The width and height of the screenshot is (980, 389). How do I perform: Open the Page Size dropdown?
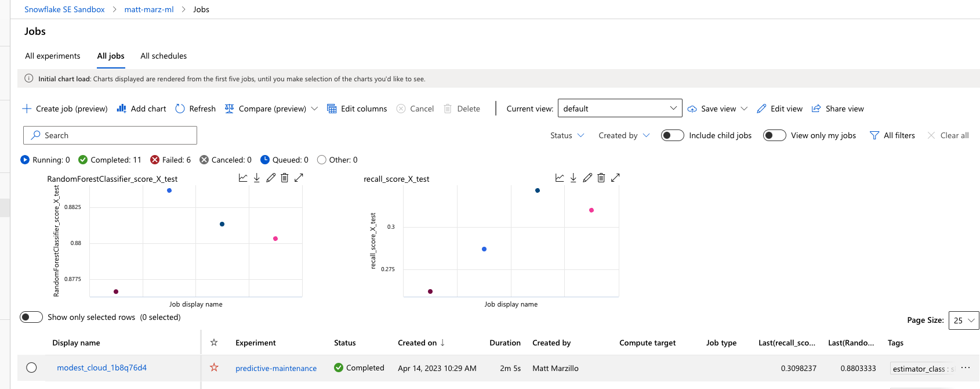point(963,320)
